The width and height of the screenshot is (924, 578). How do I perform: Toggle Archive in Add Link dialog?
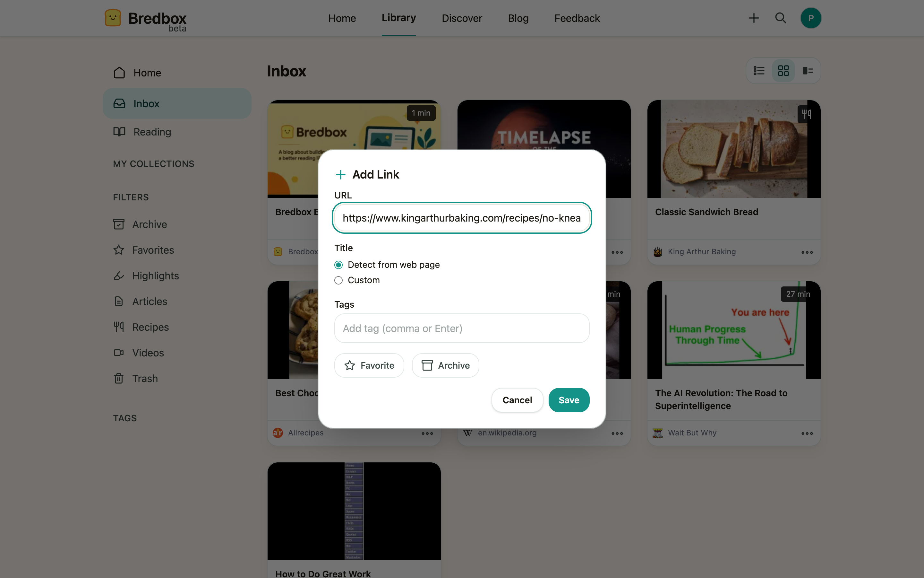pos(445,365)
